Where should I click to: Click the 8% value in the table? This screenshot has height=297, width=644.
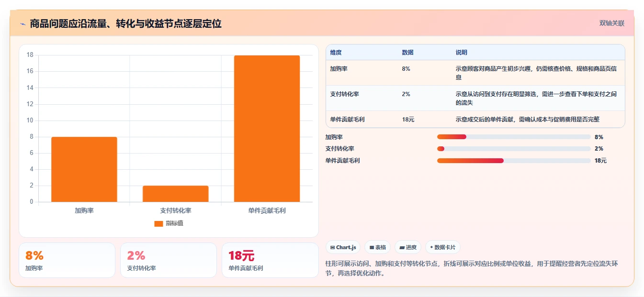coord(406,69)
